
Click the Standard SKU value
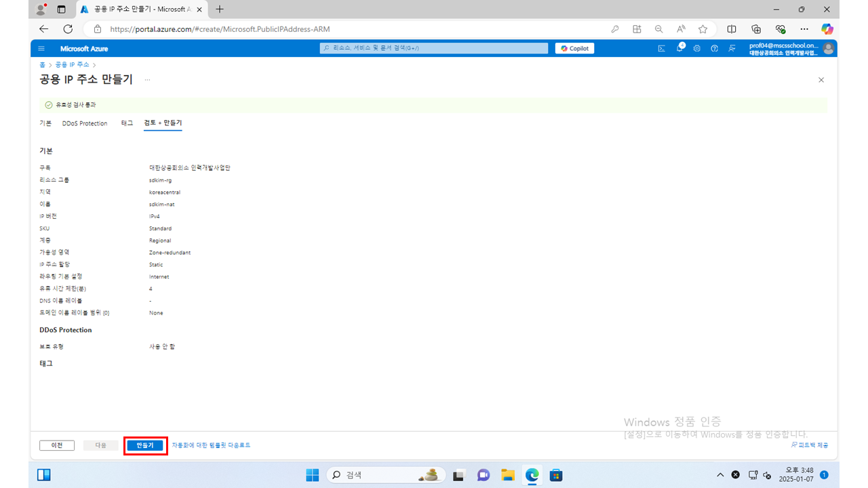tap(161, 228)
